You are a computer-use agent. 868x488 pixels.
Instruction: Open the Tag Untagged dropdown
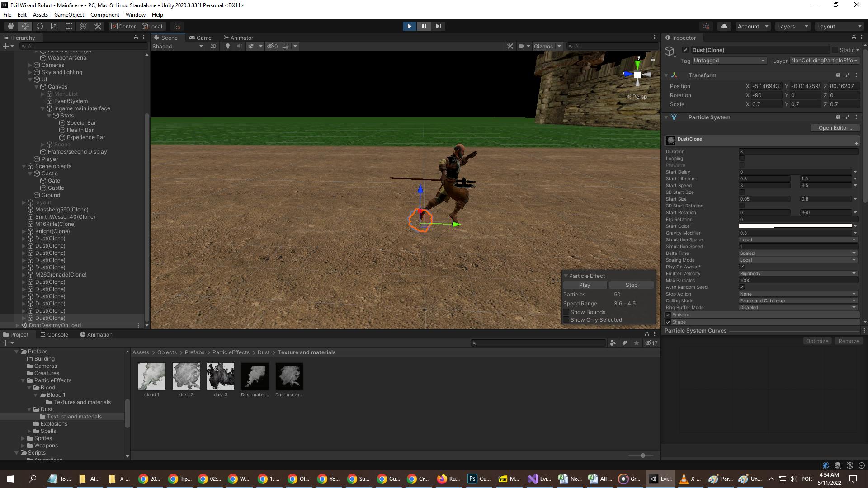[x=729, y=61]
